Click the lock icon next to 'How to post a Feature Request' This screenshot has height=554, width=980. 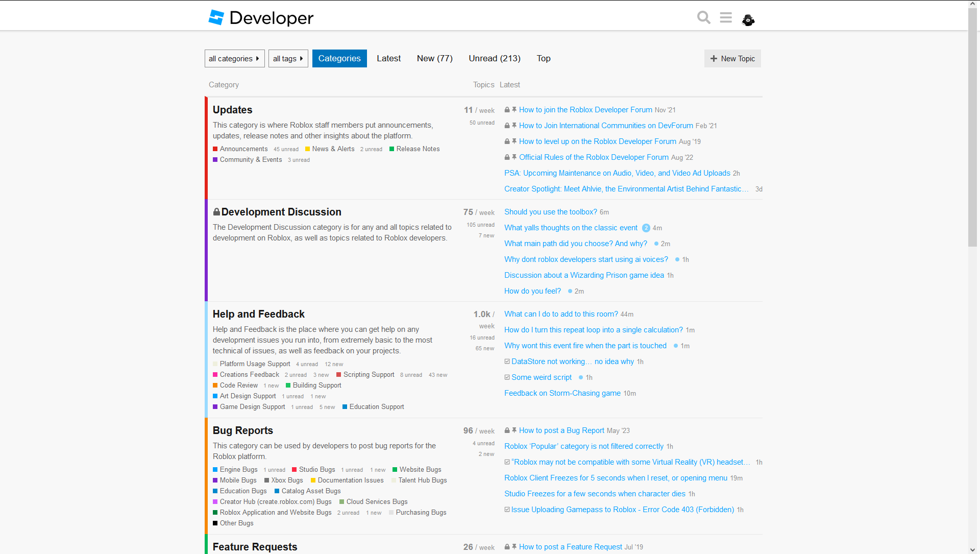(x=507, y=546)
